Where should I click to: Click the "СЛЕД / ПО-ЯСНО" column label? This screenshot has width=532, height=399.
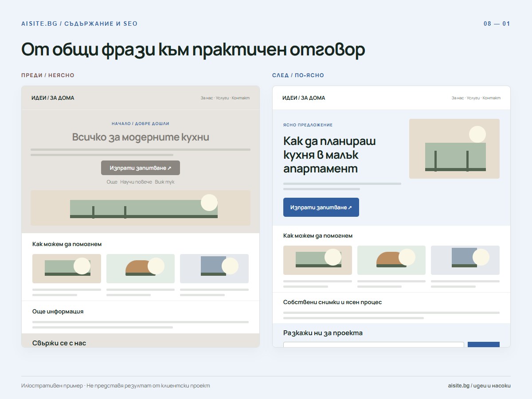pyautogui.click(x=298, y=75)
